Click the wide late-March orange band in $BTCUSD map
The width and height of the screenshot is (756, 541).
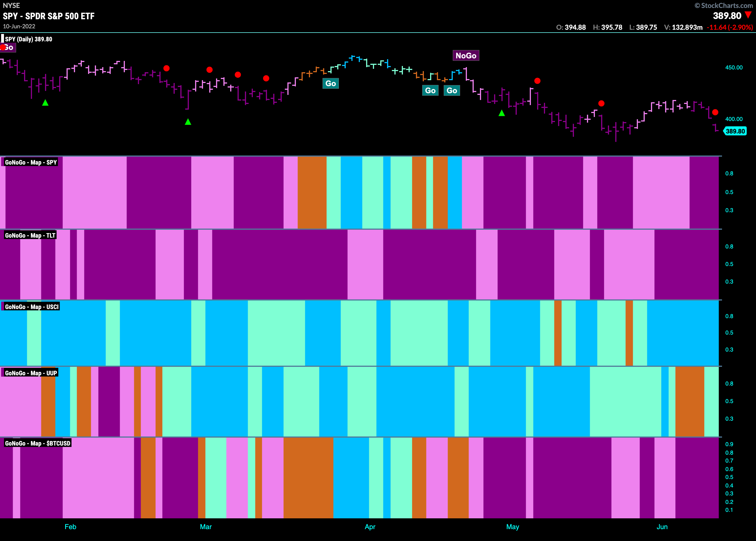(308, 478)
